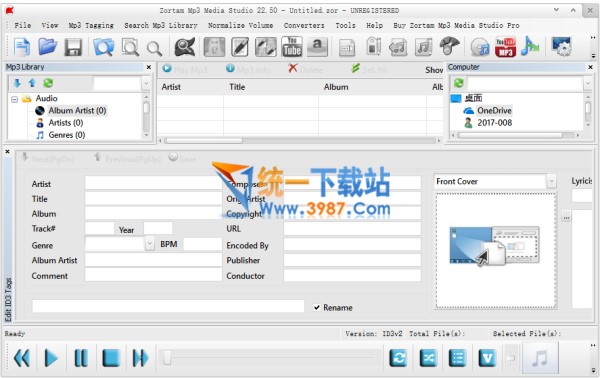Collapse the Audio tree node
The image size is (600, 378).
coord(15,99)
